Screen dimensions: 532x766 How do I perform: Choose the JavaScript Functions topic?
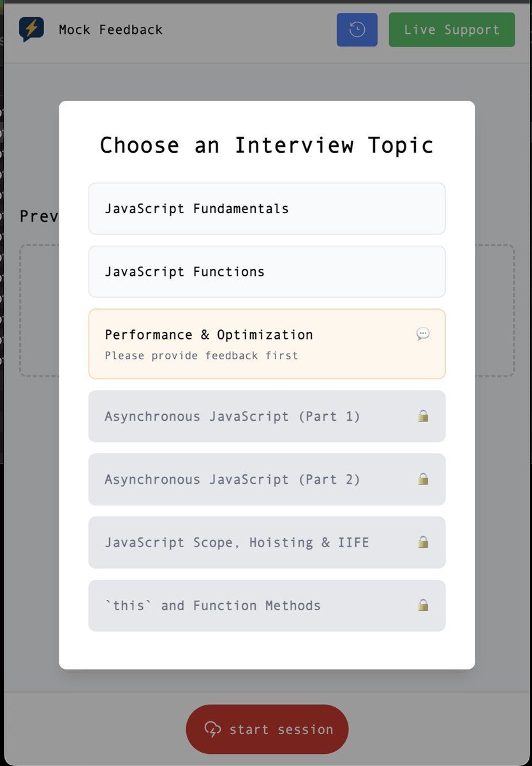click(x=267, y=272)
